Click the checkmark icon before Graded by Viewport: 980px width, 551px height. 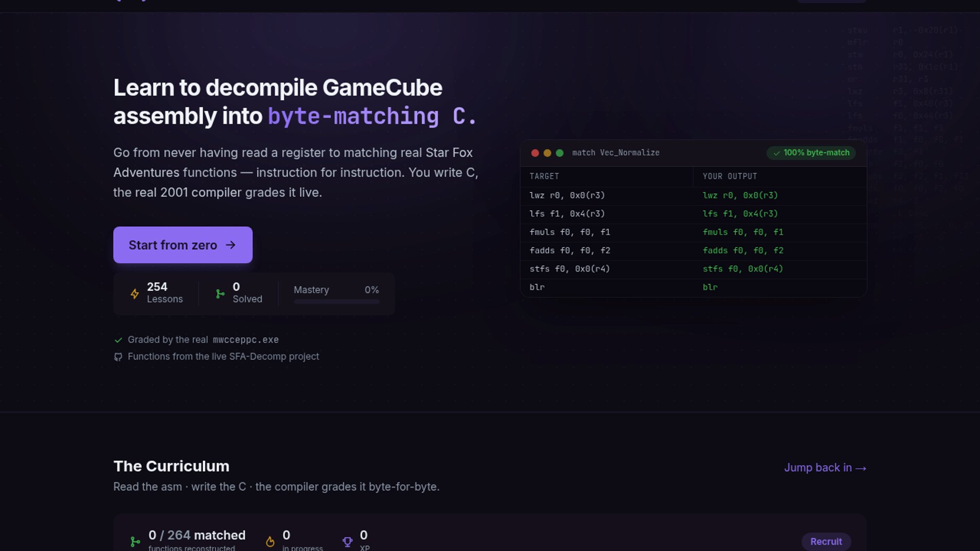118,340
